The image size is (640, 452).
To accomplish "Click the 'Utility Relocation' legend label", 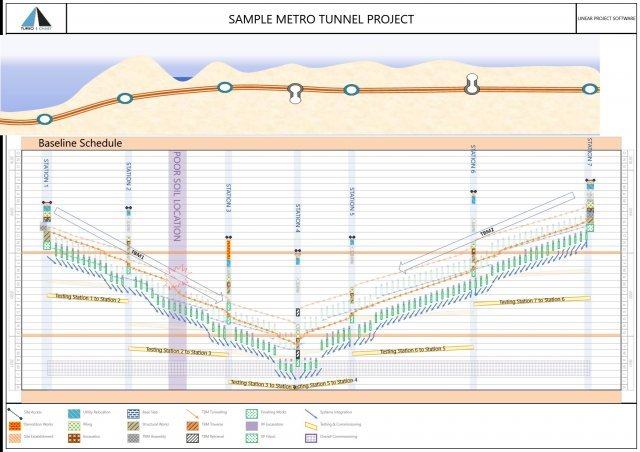I will tap(97, 413).
